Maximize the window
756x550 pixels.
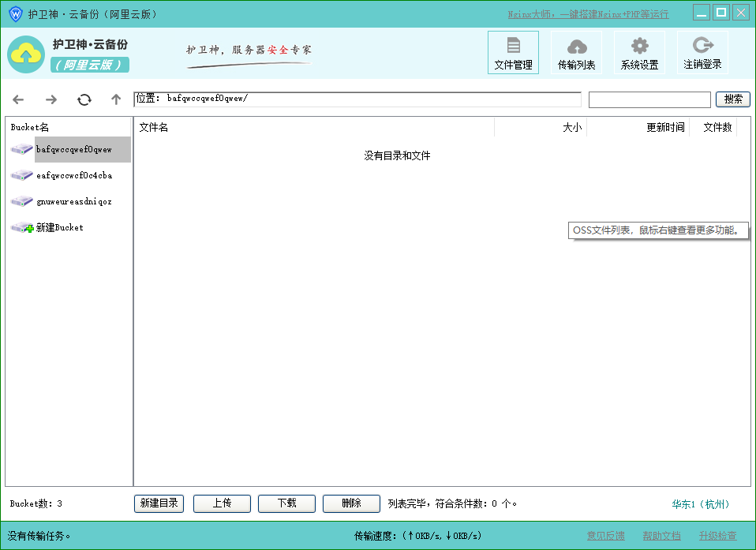[x=721, y=13]
